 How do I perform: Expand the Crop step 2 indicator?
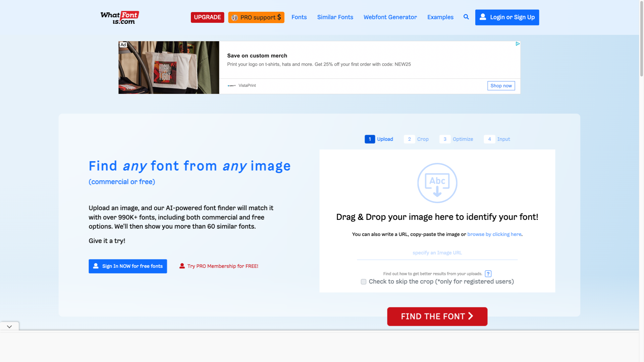tap(409, 139)
